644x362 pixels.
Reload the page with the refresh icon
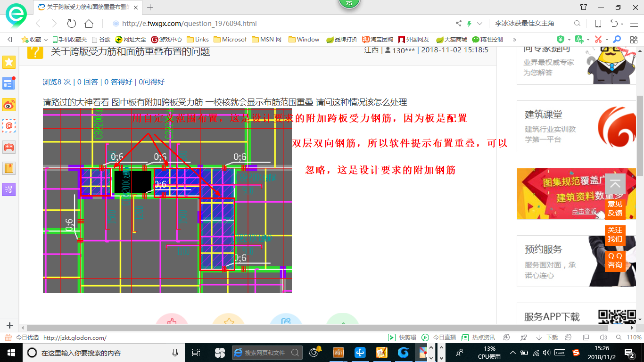[71, 24]
